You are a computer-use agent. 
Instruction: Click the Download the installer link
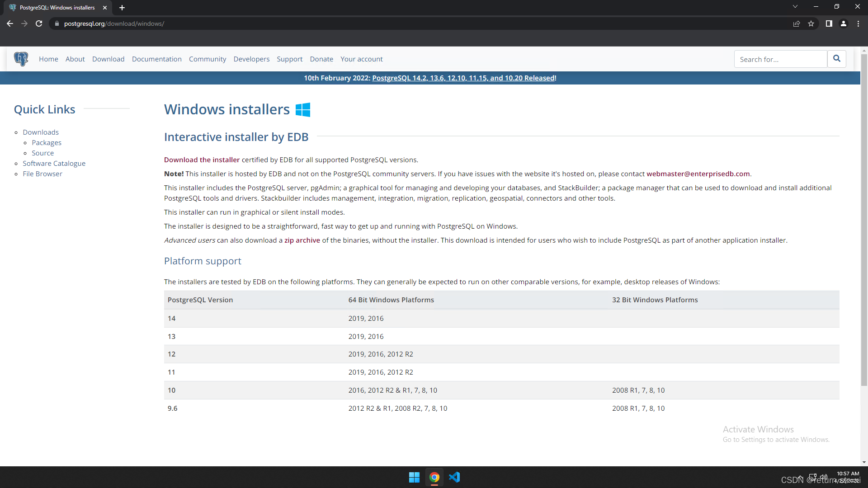point(202,160)
